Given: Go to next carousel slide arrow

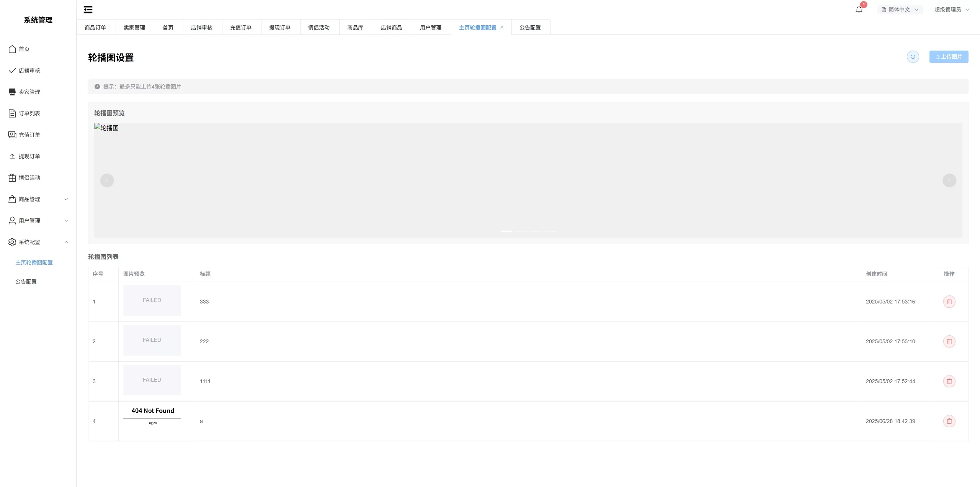Looking at the screenshot, I should pyautogui.click(x=949, y=180).
